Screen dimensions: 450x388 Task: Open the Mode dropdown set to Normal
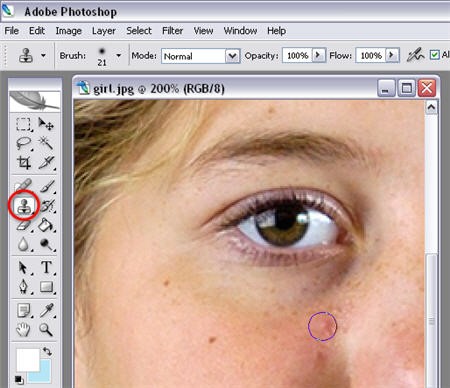click(200, 56)
